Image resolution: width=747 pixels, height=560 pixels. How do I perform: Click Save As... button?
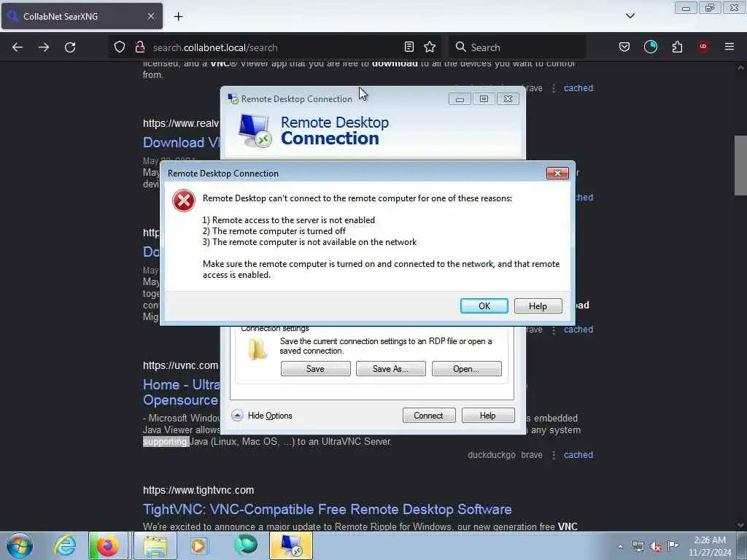click(x=391, y=368)
